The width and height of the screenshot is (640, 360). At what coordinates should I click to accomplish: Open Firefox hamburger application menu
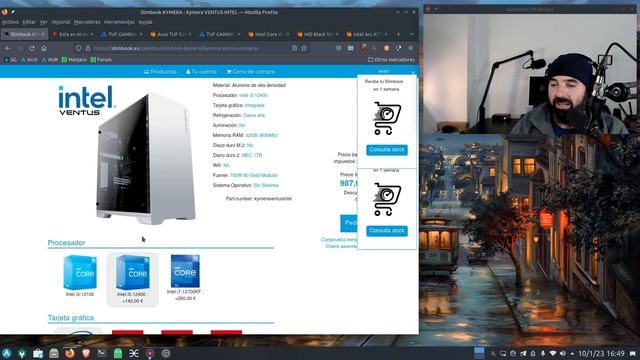[411, 48]
